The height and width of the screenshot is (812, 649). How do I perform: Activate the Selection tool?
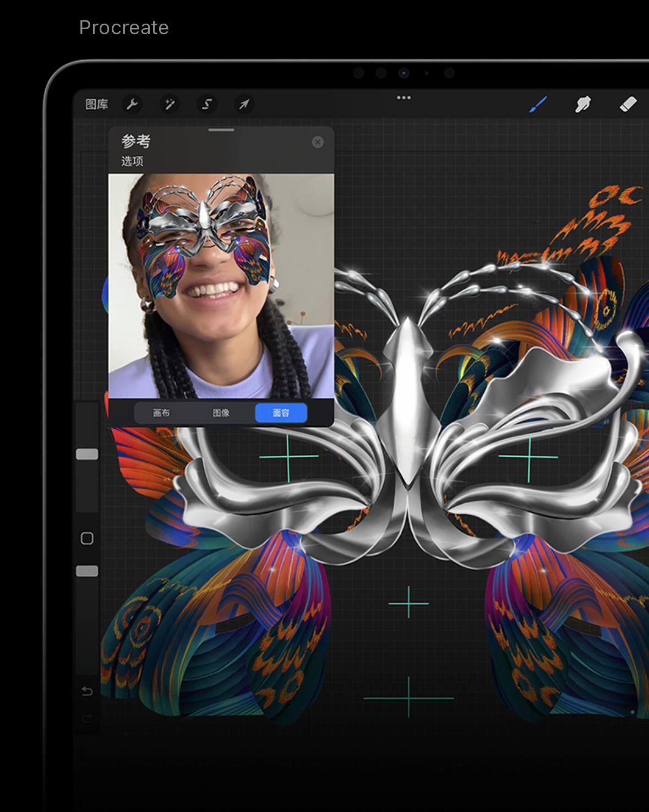click(207, 104)
